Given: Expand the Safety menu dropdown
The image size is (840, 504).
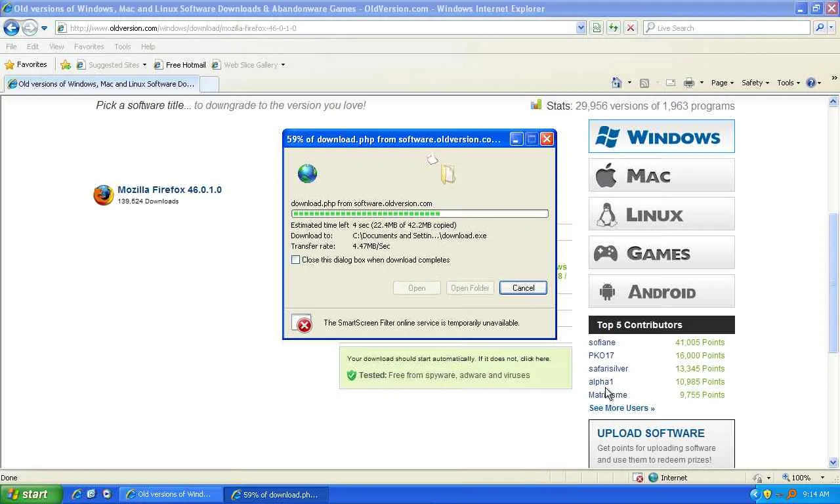Looking at the screenshot, I should click(x=755, y=83).
